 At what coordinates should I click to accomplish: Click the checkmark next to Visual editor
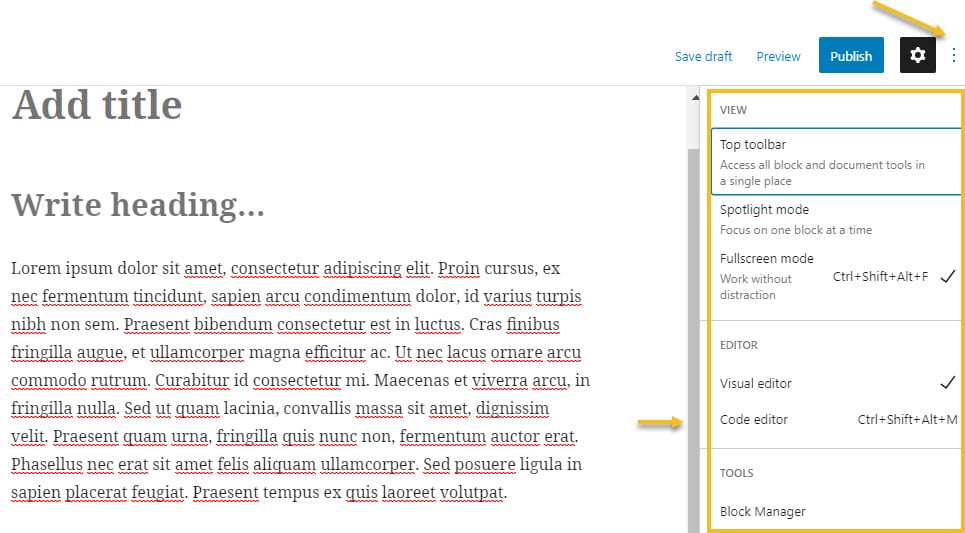pos(948,383)
